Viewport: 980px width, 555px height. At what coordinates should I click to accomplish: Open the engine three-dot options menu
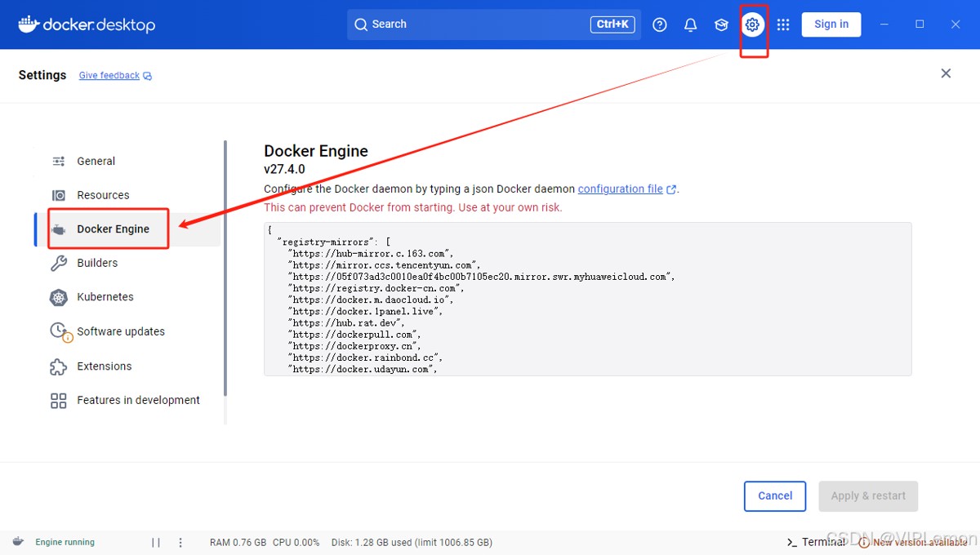[180, 542]
